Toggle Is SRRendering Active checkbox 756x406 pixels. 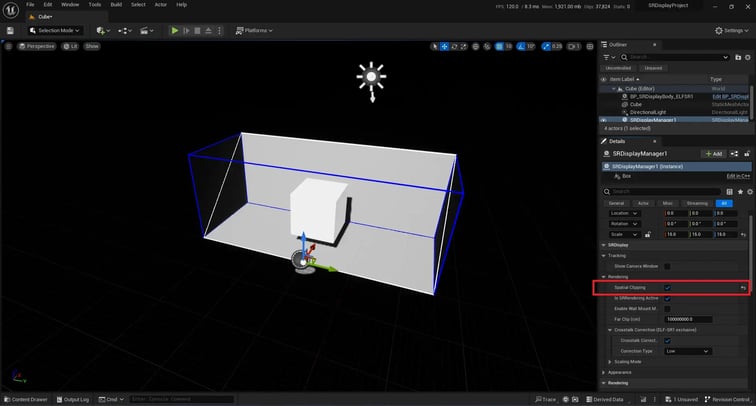click(x=667, y=298)
